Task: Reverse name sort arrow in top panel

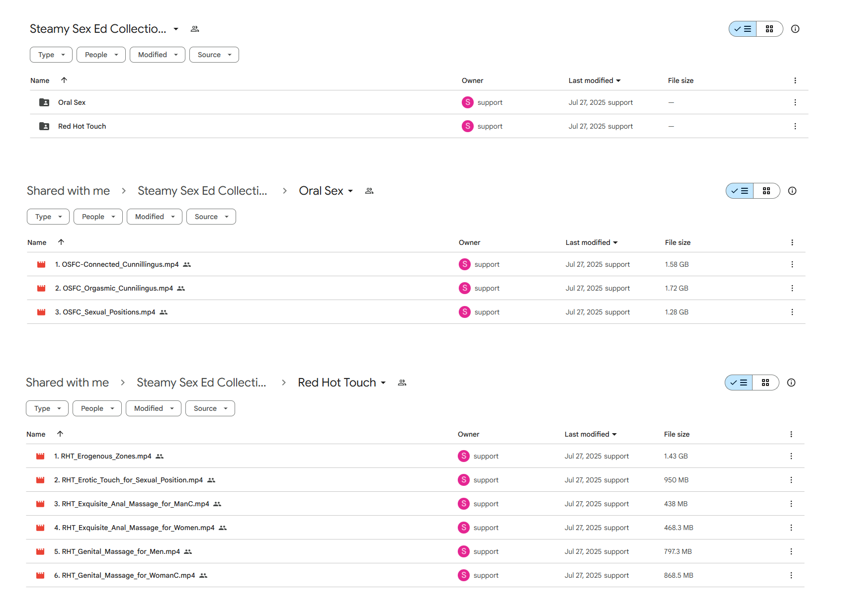Action: tap(64, 80)
